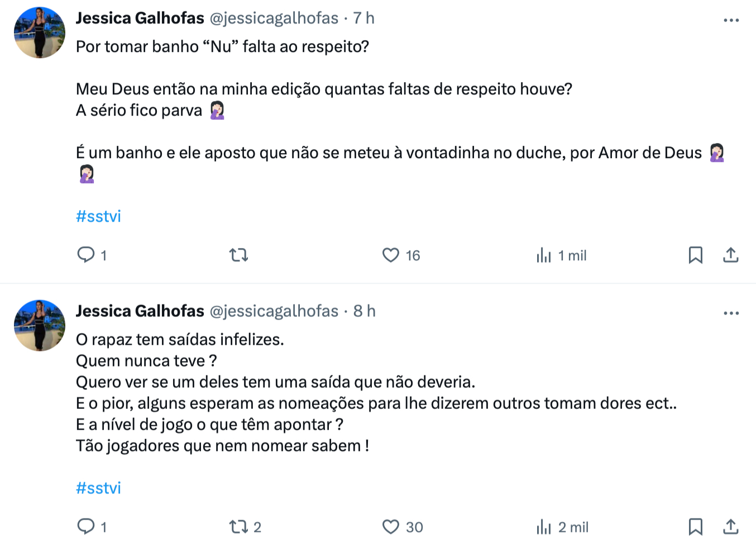Bookmark the tweet posted 8 h ago
The width and height of the screenshot is (756, 543).
coord(695,527)
